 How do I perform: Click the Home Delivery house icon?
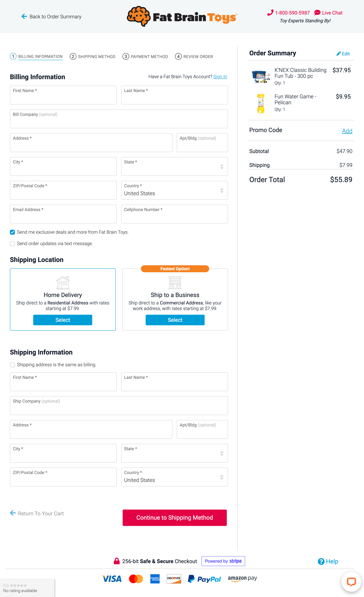[63, 282]
